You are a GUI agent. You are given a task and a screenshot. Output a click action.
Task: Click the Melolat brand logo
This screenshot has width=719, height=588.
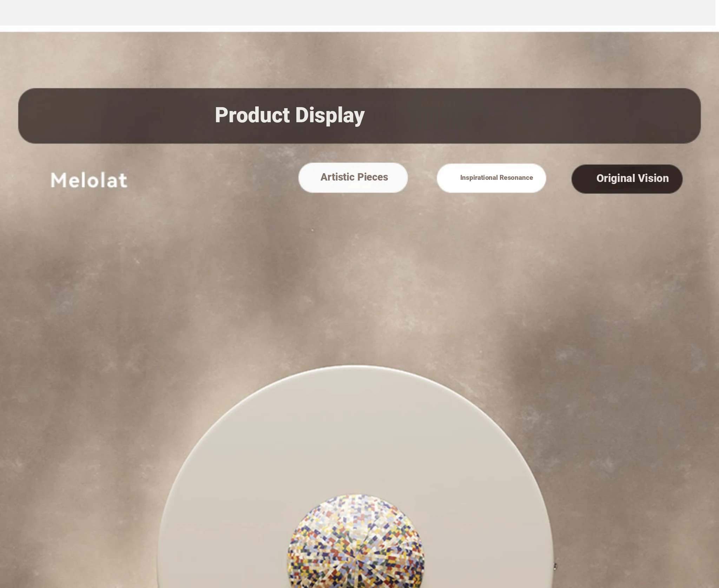coord(89,180)
